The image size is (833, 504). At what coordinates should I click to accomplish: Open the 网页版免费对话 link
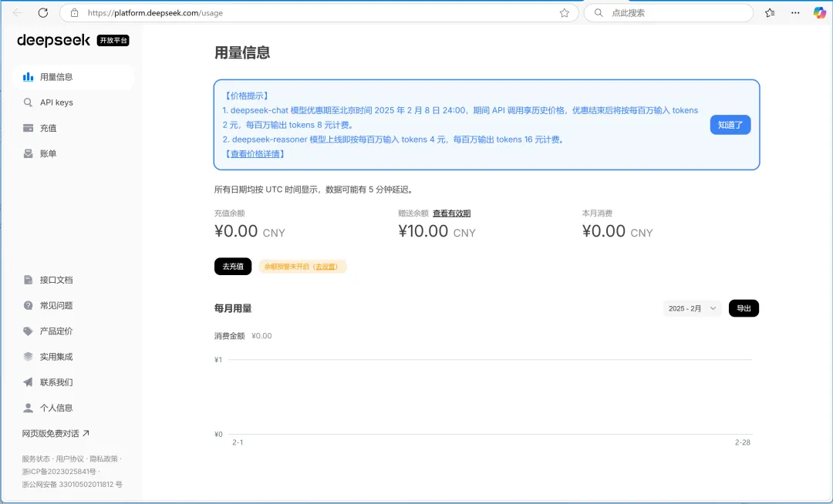tap(56, 433)
